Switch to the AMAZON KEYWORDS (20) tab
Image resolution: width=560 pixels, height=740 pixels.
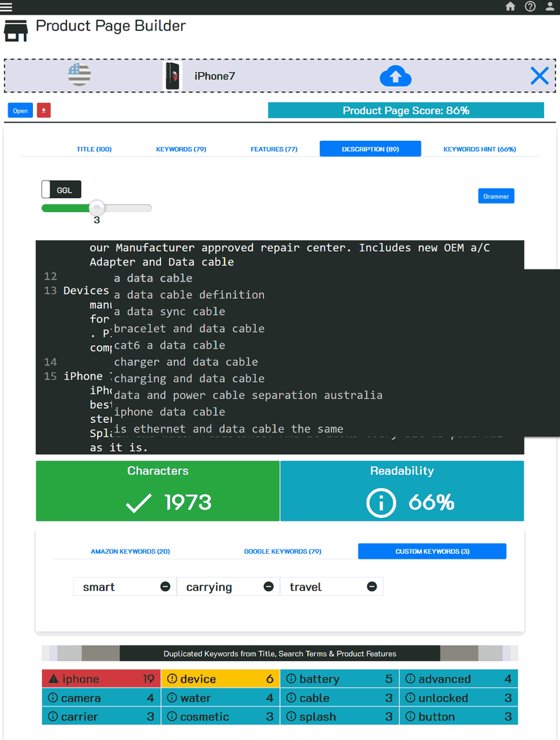[130, 551]
